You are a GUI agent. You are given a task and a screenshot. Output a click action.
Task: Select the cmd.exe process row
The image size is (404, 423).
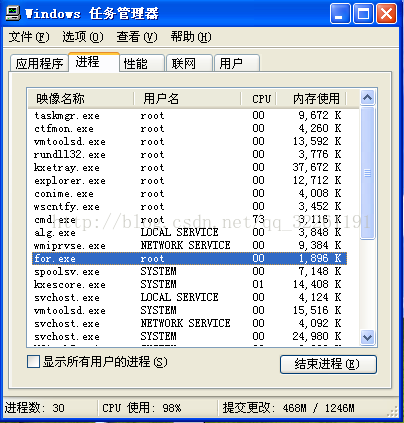(189, 220)
